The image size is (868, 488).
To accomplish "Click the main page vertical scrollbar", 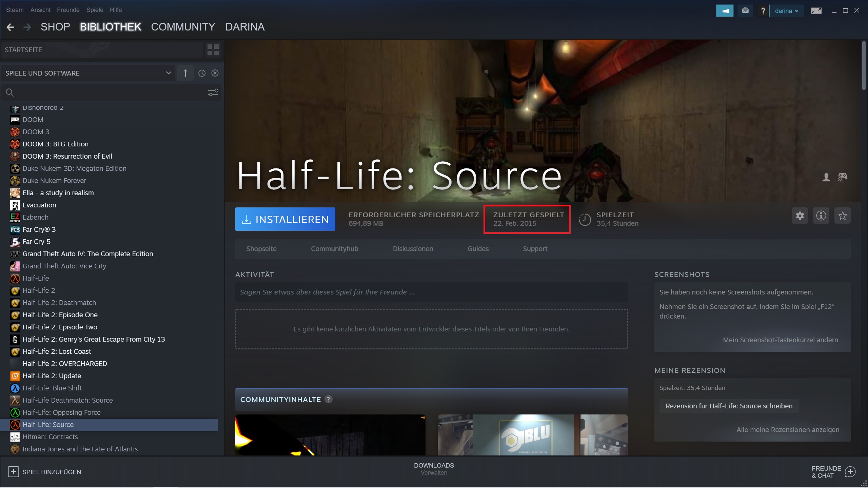I will pyautogui.click(x=864, y=66).
